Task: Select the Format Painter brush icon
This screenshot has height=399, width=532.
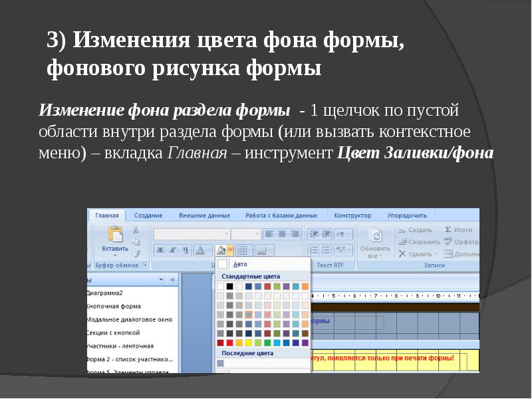Action: click(x=136, y=253)
